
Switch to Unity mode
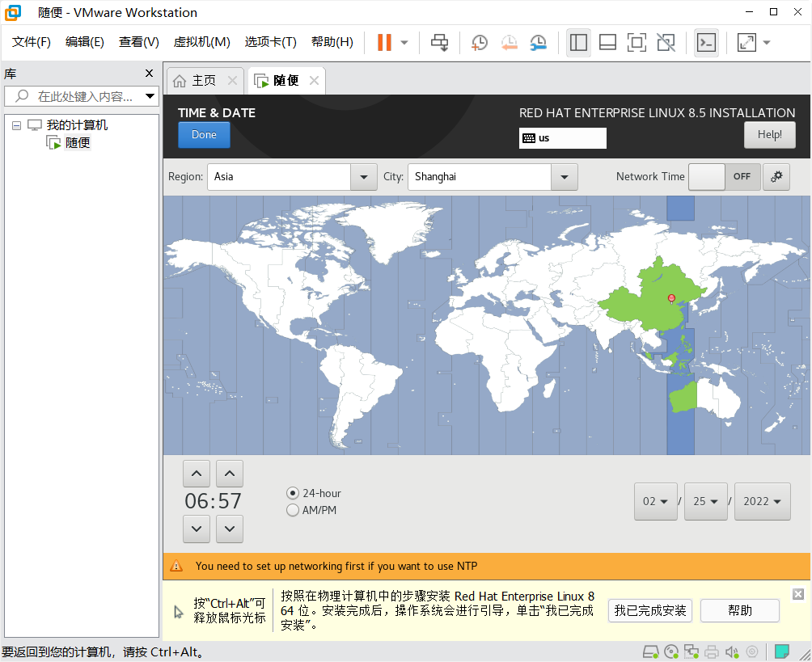pyautogui.click(x=666, y=43)
